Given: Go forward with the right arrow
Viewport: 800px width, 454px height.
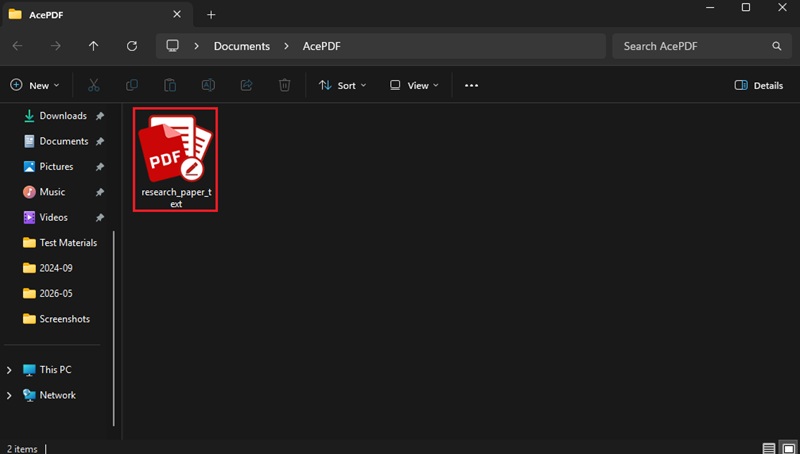Looking at the screenshot, I should pos(56,46).
